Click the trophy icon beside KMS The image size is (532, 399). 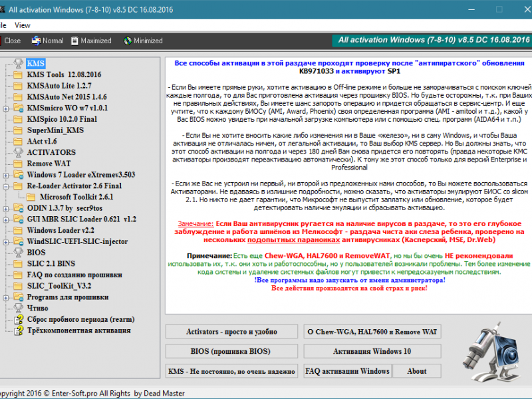pos(19,63)
